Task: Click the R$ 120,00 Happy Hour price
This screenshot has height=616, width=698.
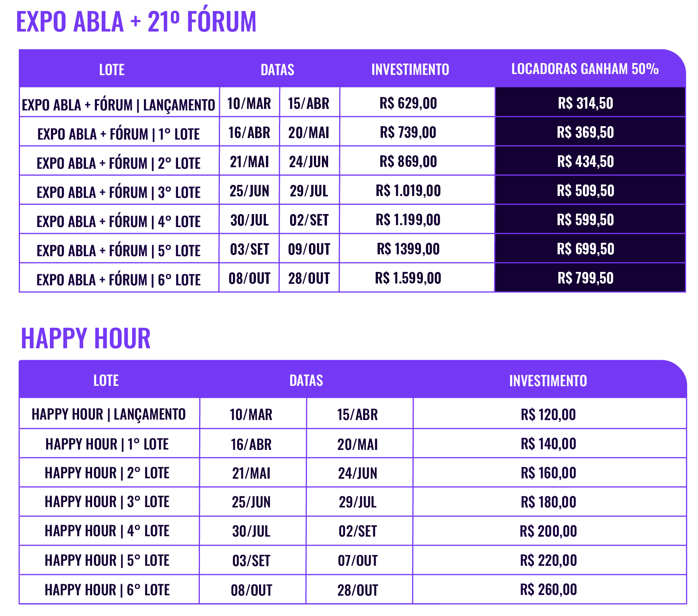Action: (x=548, y=415)
